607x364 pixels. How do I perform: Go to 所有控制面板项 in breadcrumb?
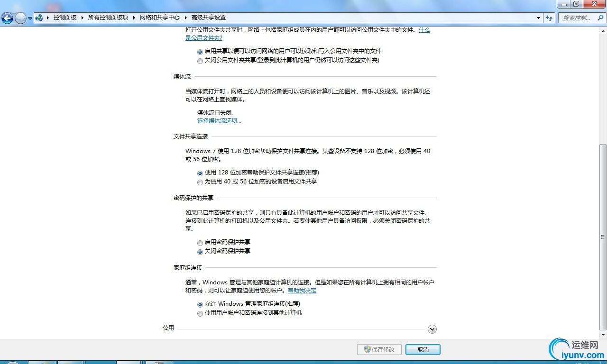pyautogui.click(x=108, y=18)
